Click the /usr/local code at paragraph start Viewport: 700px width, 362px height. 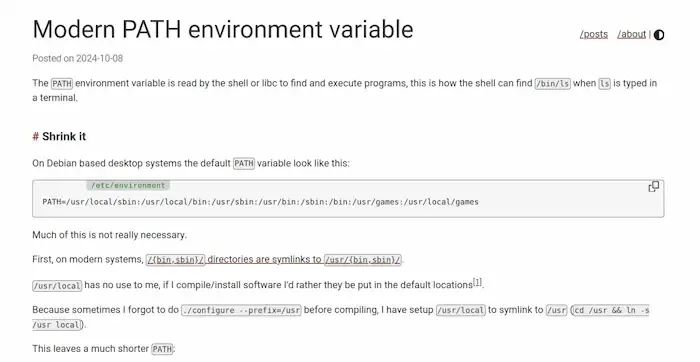click(57, 285)
